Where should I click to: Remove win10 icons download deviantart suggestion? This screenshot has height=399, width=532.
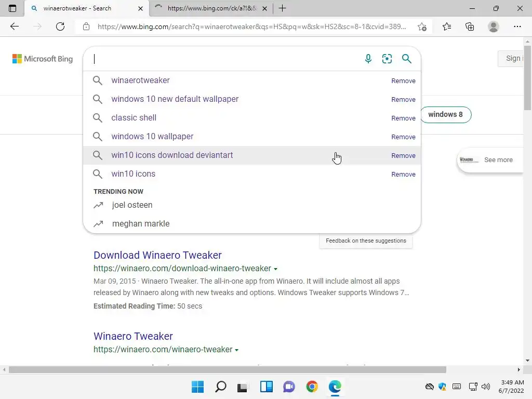coord(403,155)
